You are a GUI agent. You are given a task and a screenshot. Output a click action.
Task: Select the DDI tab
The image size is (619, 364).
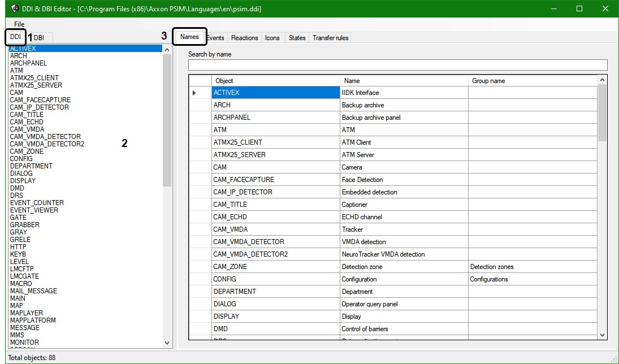pos(15,37)
